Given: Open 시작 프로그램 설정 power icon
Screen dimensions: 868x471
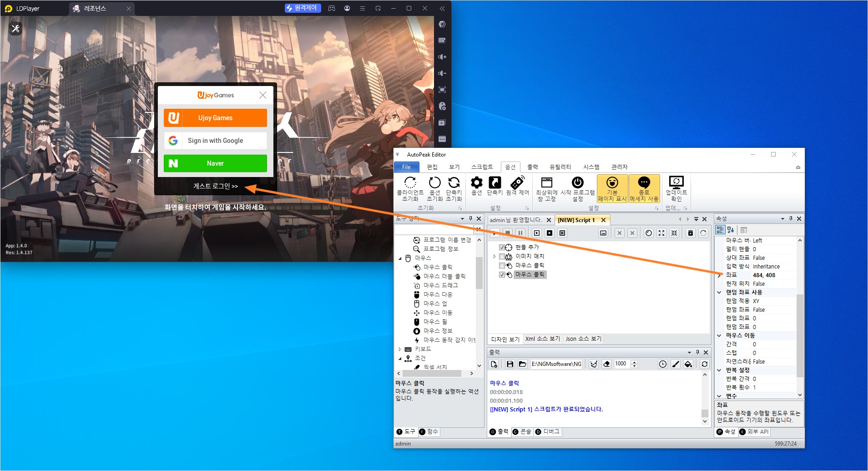Looking at the screenshot, I should (x=577, y=189).
